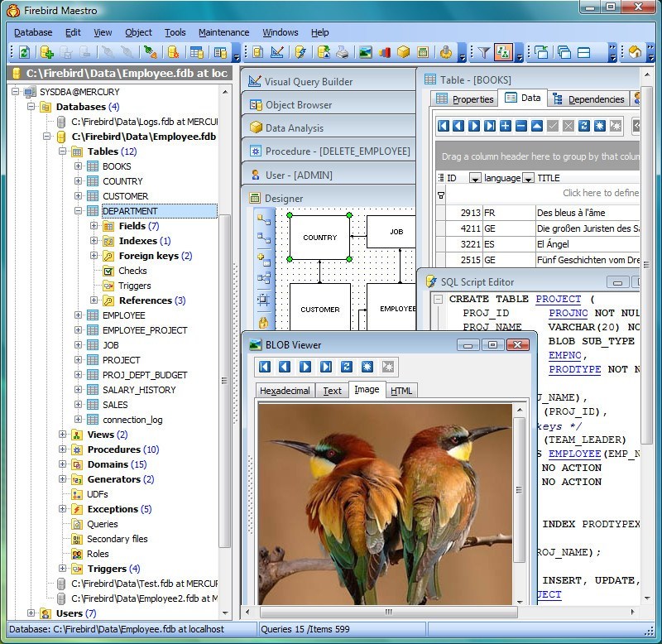Select the COUNTRY table box in the Designer
Viewport: 662px width, 644px height.
319,238
